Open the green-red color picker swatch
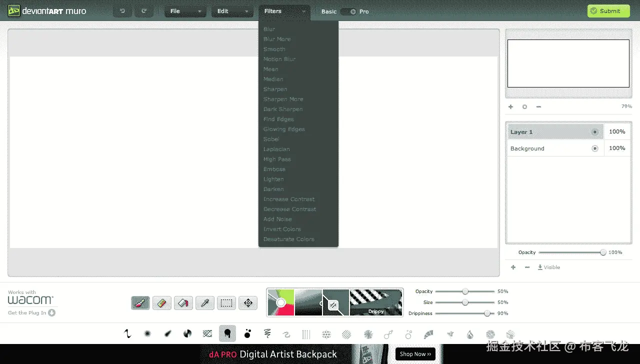The width and height of the screenshot is (640, 364). (x=281, y=302)
